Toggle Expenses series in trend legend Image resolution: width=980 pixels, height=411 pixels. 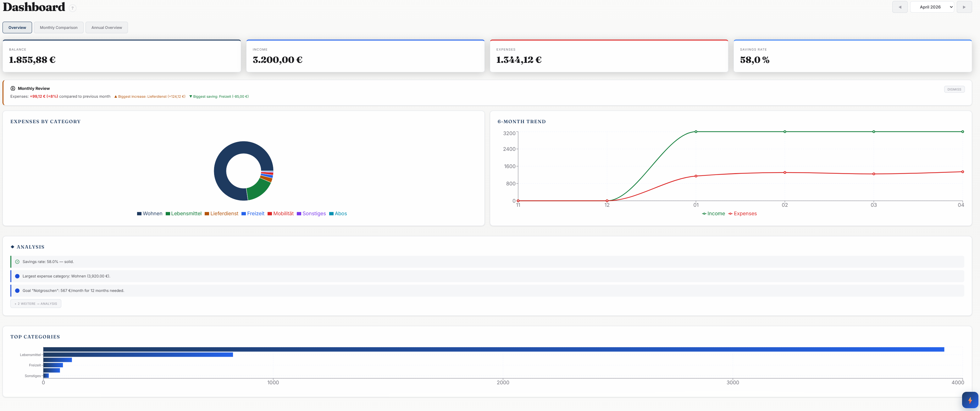tap(742, 214)
